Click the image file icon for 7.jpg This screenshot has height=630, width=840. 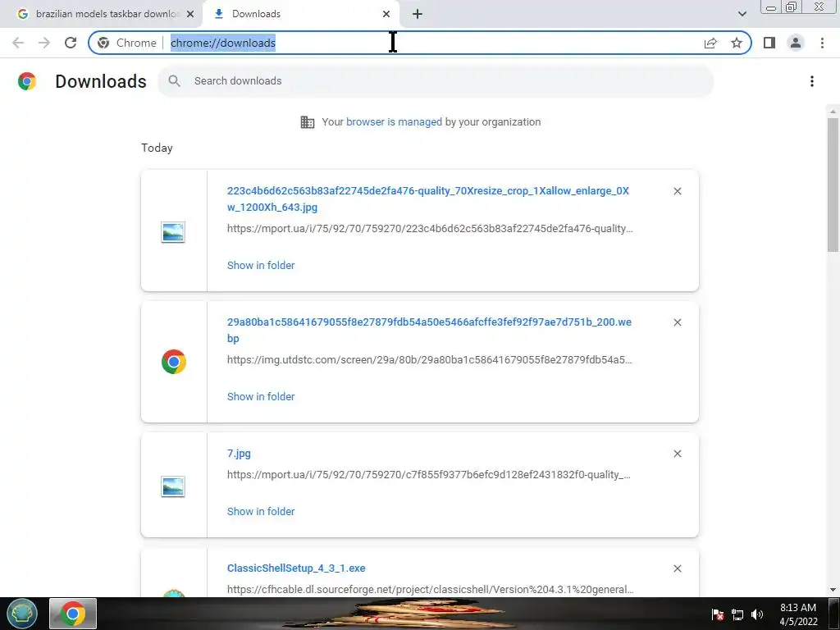(173, 486)
